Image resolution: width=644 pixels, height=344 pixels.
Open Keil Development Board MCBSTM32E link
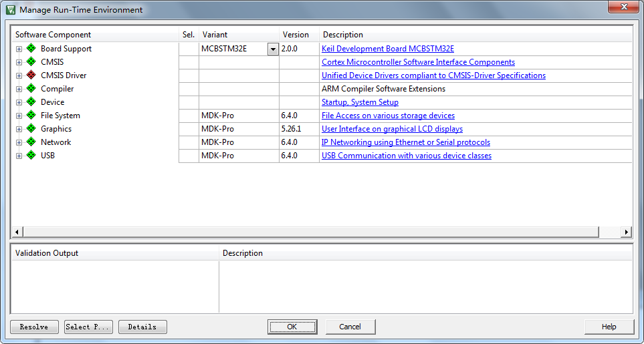pyautogui.click(x=388, y=49)
